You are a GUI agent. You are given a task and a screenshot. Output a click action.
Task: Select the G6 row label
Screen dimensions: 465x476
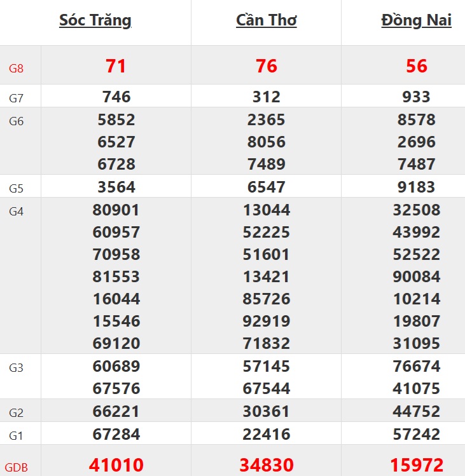(17, 121)
